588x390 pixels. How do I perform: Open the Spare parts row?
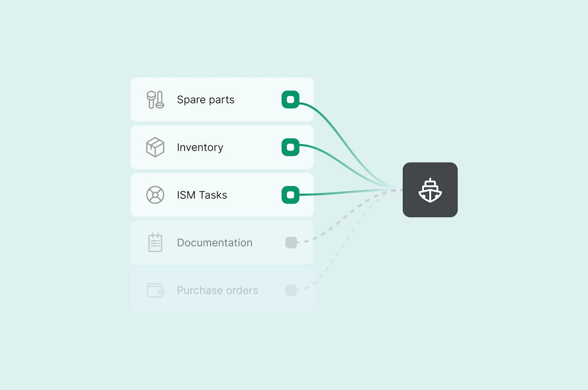point(222,100)
